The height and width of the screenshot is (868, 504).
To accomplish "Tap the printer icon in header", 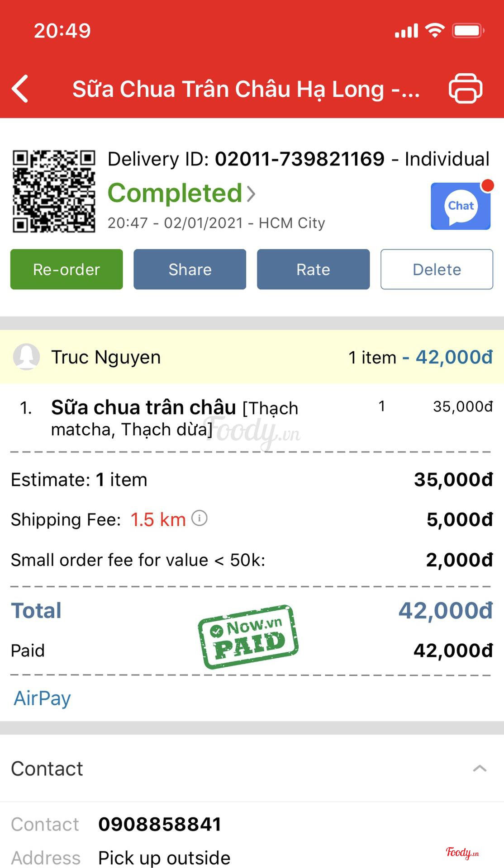I will [465, 88].
